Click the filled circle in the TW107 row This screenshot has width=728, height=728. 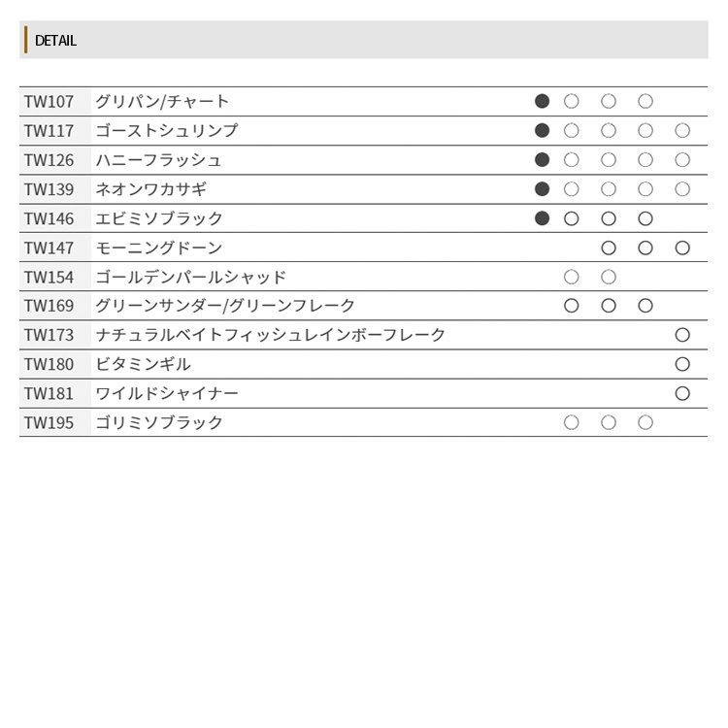tap(543, 101)
